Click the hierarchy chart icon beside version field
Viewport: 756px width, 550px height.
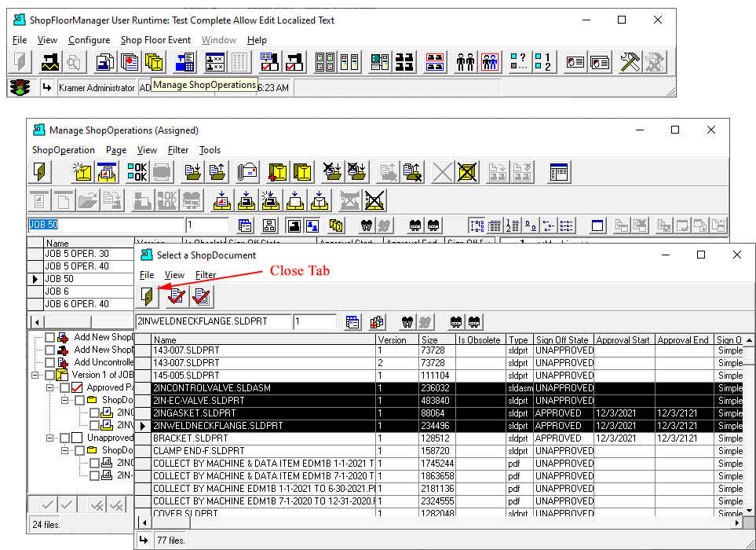[269, 225]
